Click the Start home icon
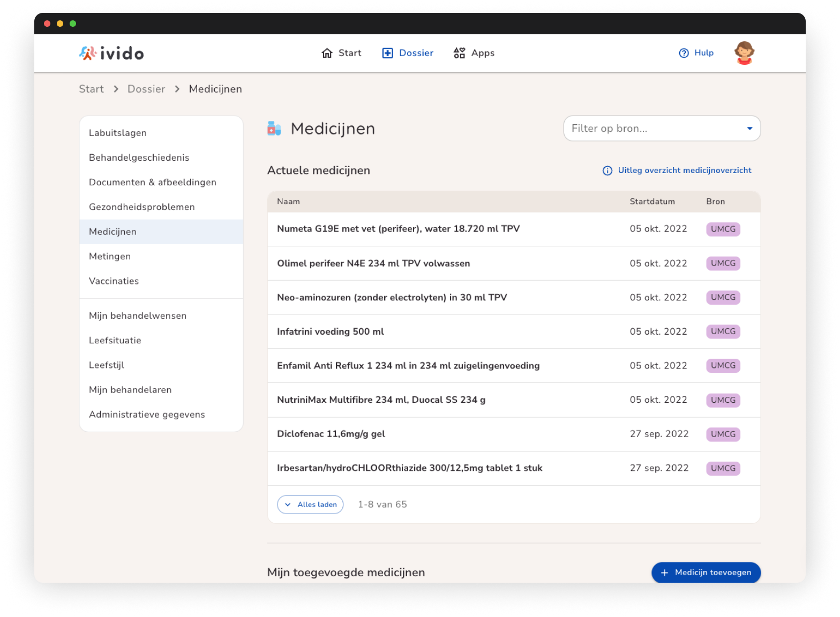The height and width of the screenshot is (617, 840). click(327, 53)
